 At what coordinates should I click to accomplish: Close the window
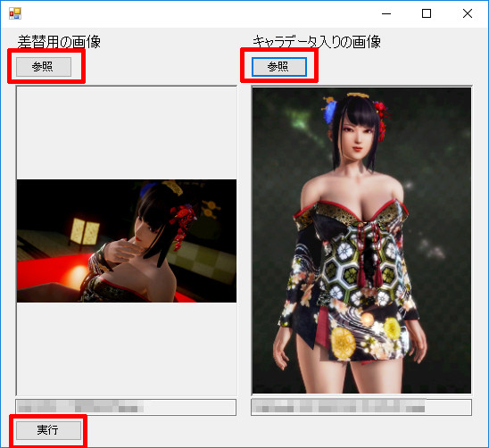(x=468, y=13)
